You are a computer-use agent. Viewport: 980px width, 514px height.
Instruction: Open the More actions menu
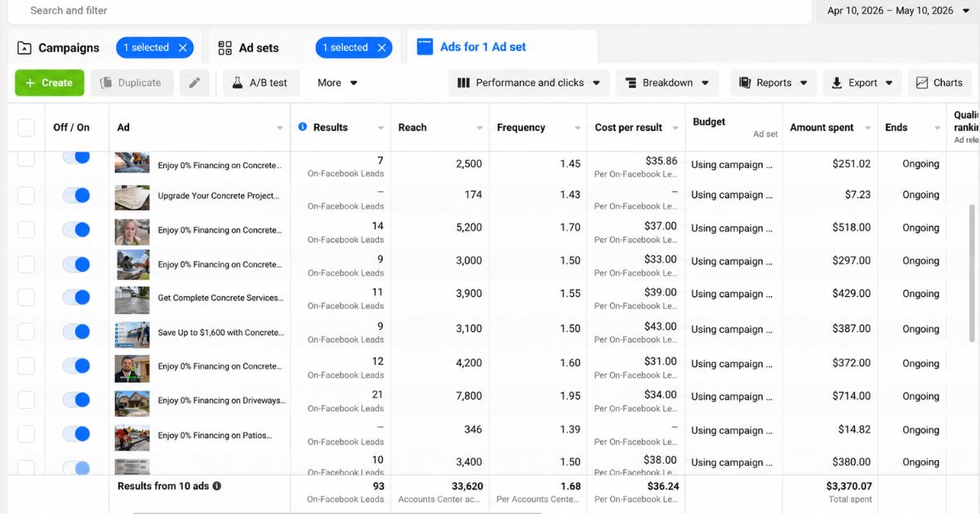coord(337,82)
